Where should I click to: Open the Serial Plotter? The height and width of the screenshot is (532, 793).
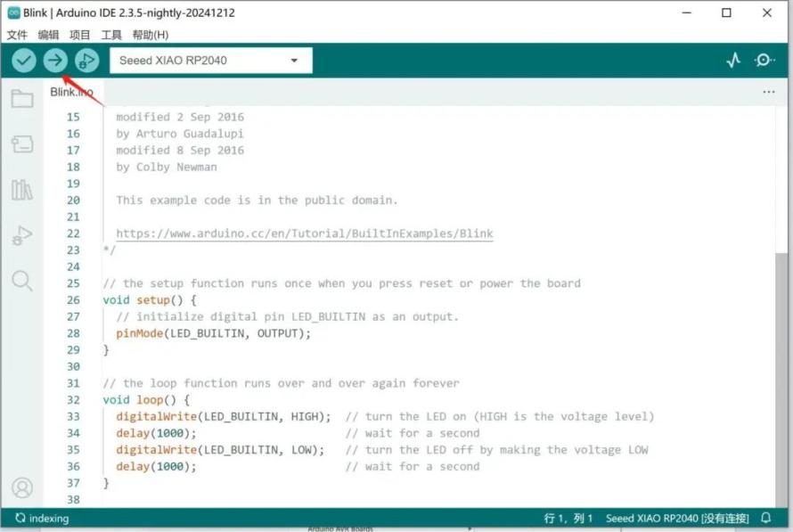[x=733, y=61]
